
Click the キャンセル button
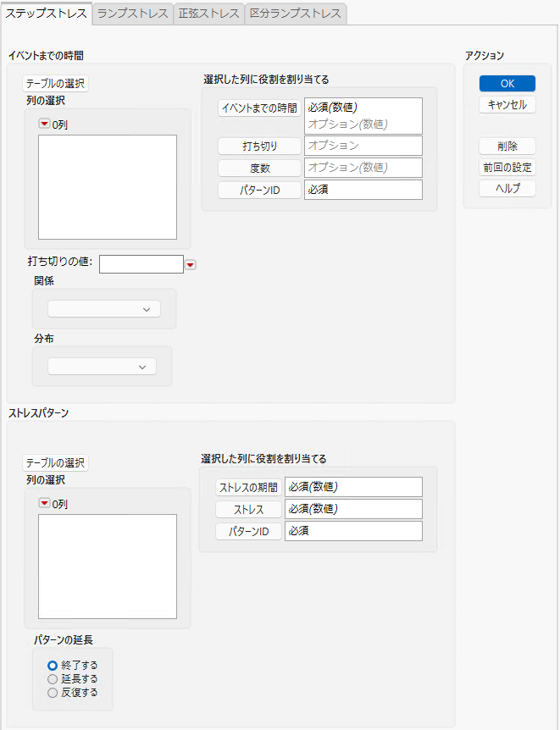click(x=507, y=105)
